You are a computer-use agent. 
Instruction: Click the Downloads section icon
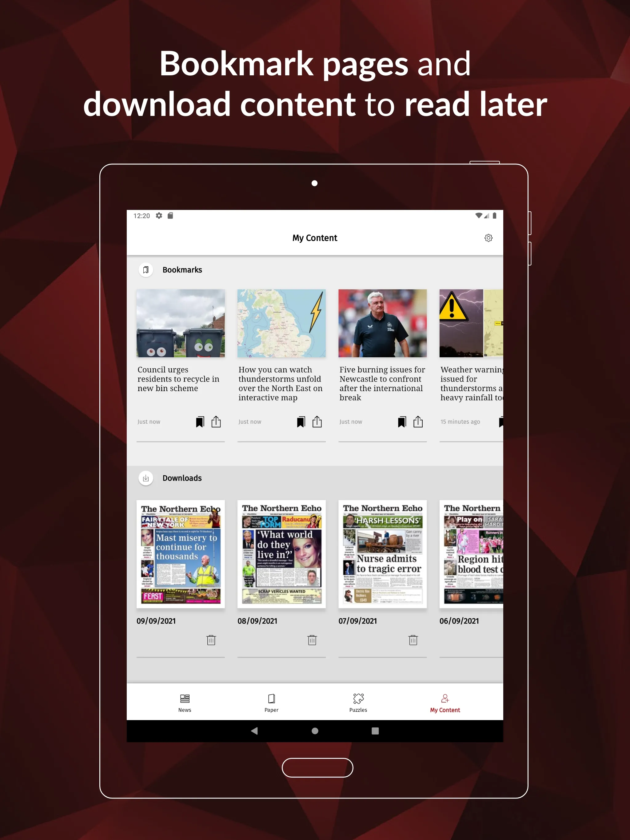point(146,477)
